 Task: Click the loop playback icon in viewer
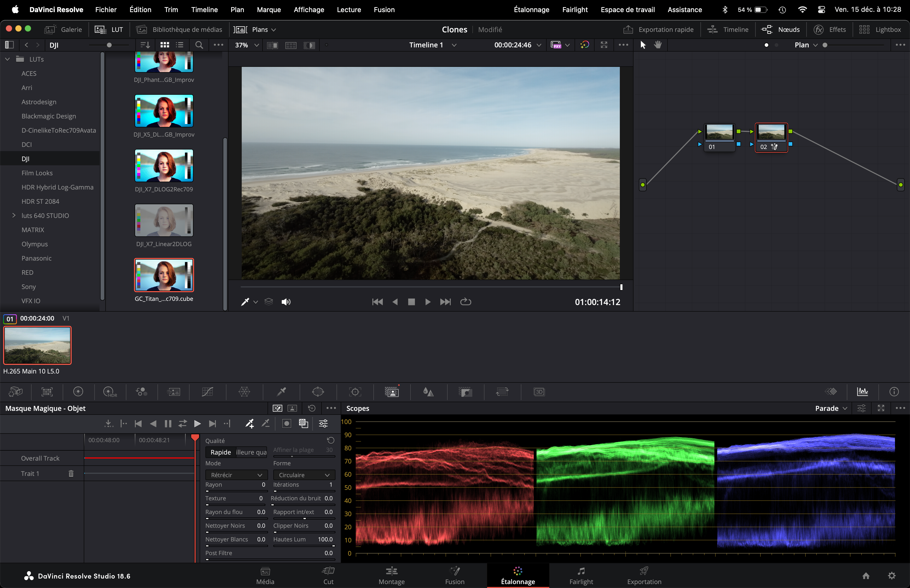pyautogui.click(x=466, y=302)
